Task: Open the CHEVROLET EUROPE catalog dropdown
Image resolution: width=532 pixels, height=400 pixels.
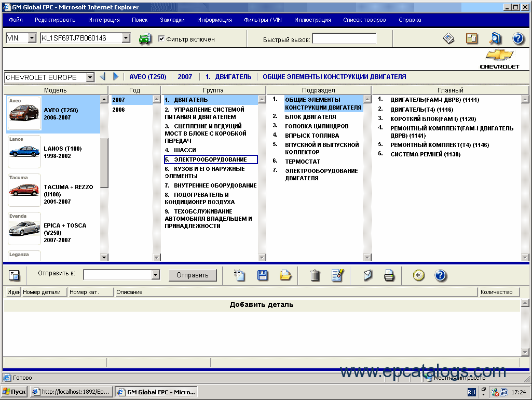Action: pos(90,77)
